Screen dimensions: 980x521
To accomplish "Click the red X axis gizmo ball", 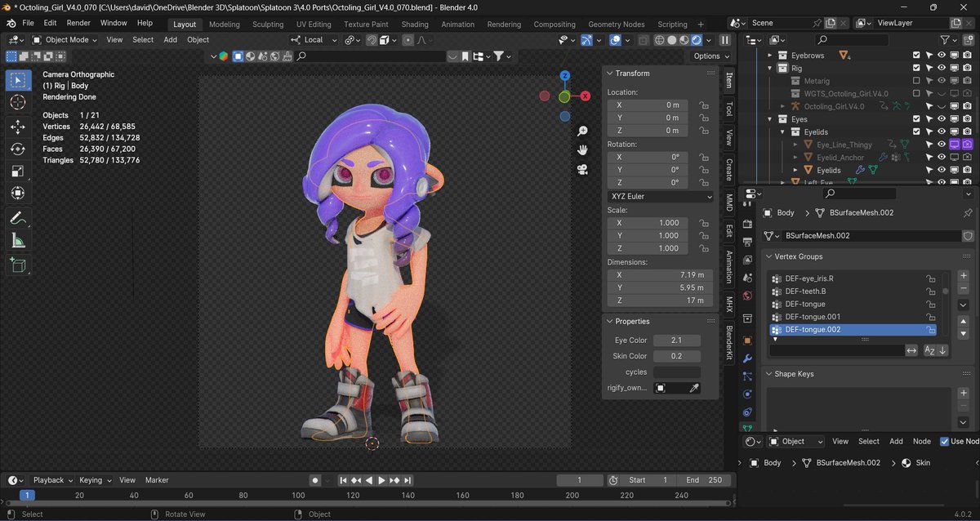I will 586,96.
